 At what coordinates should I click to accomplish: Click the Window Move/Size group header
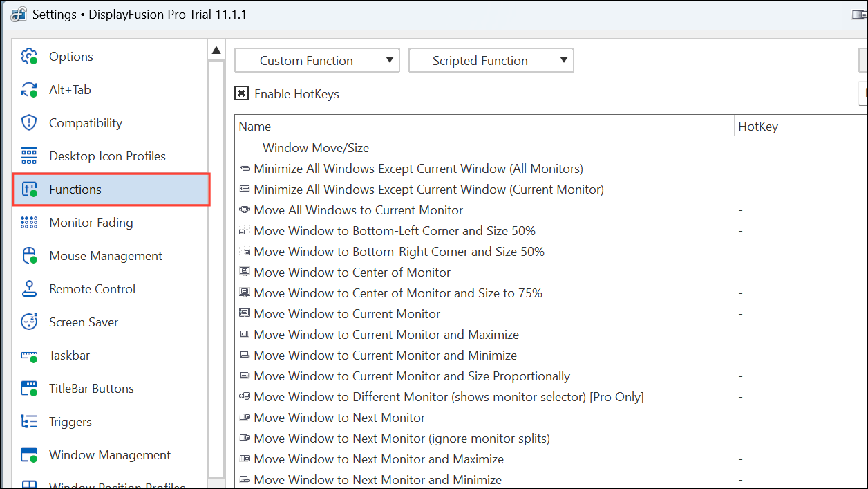316,148
